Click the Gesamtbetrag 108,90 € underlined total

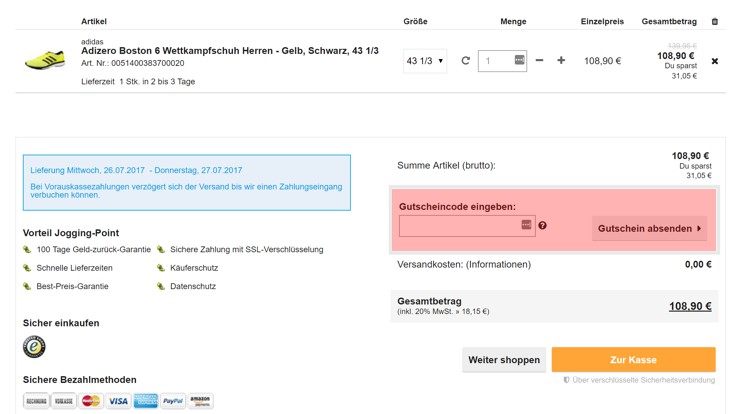click(690, 306)
